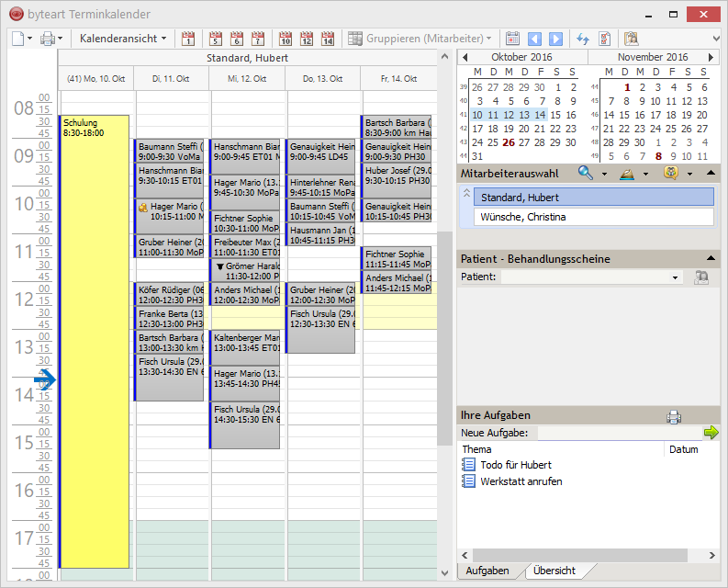This screenshot has width=728, height=588.
Task: Click the magnifier icon in Mitarbeiterauswahl
Action: pos(585,173)
